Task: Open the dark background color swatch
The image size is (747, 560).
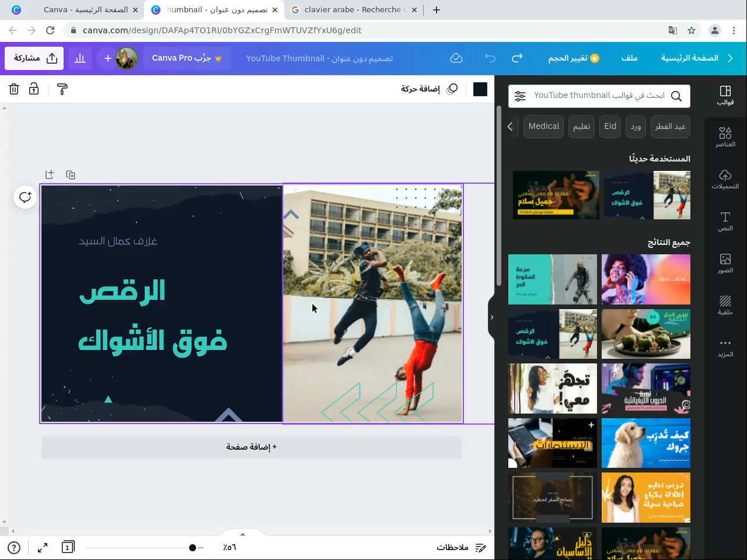Action: coord(480,89)
